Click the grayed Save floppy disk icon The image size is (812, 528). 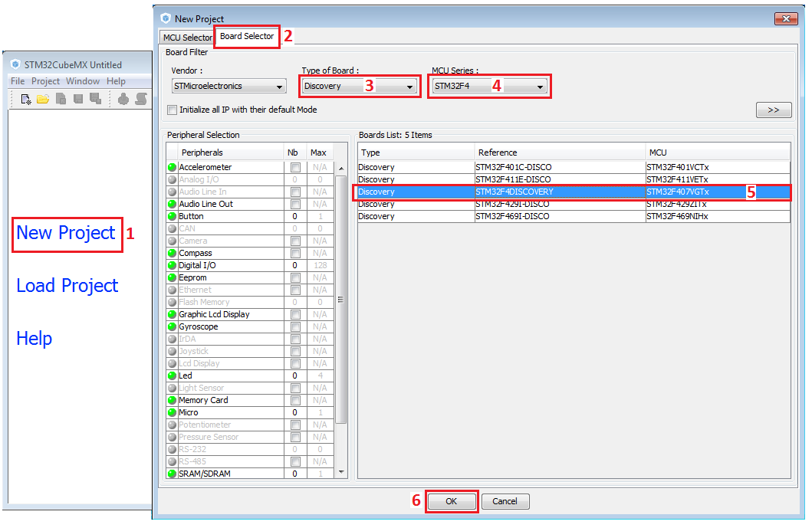point(78,99)
